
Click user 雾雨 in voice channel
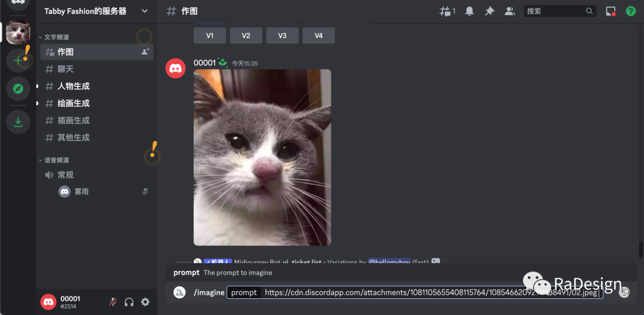click(x=81, y=192)
